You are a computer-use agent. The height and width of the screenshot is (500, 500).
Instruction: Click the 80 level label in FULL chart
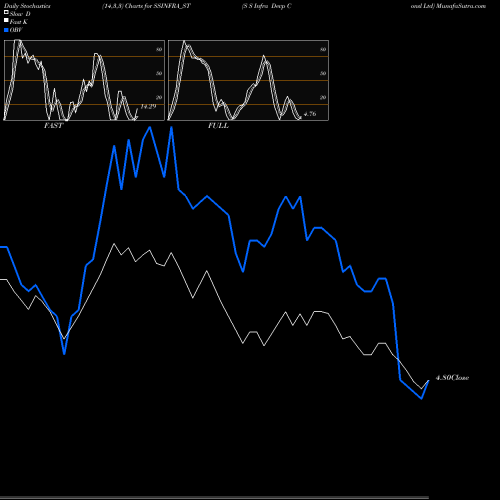pos(323,49)
